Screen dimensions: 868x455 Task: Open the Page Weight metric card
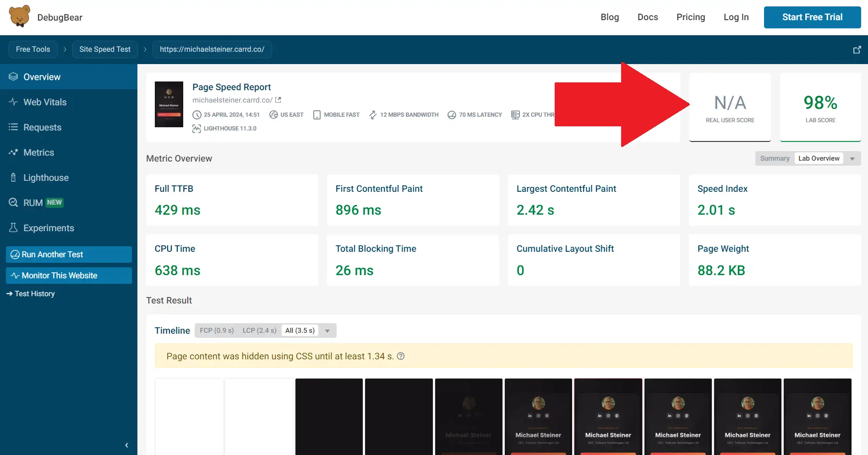(775, 260)
